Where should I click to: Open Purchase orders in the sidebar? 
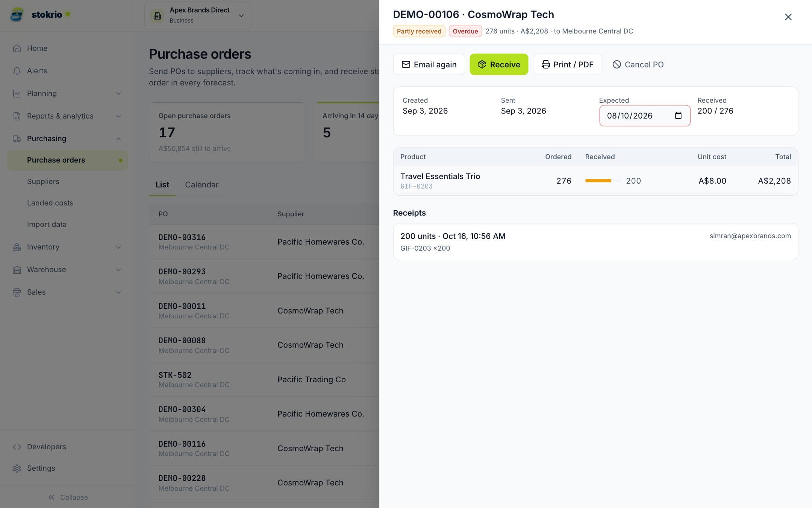(68, 160)
